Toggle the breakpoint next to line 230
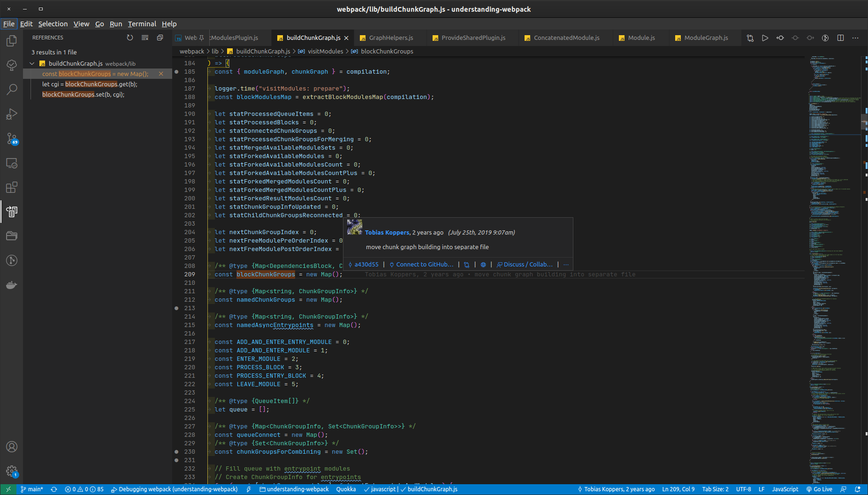The width and height of the screenshot is (868, 495). tap(176, 451)
